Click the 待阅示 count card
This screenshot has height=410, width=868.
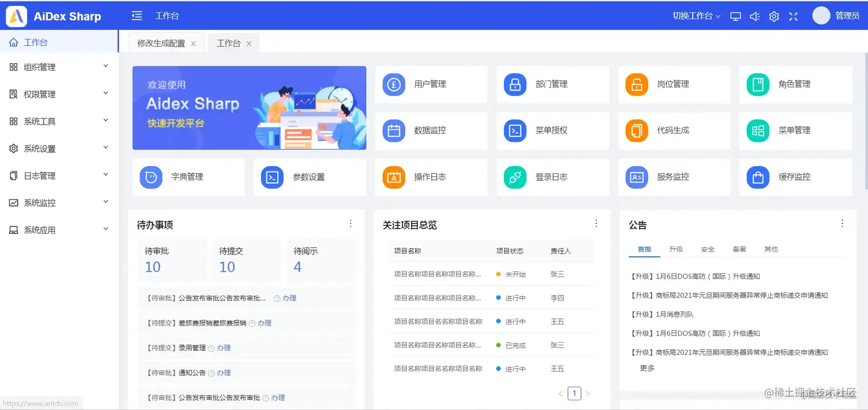point(321,260)
